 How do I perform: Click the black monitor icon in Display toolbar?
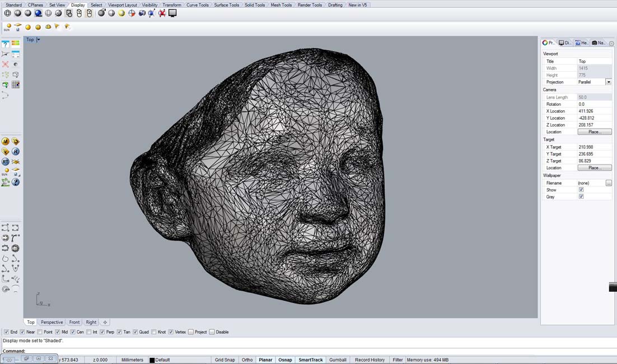[172, 13]
